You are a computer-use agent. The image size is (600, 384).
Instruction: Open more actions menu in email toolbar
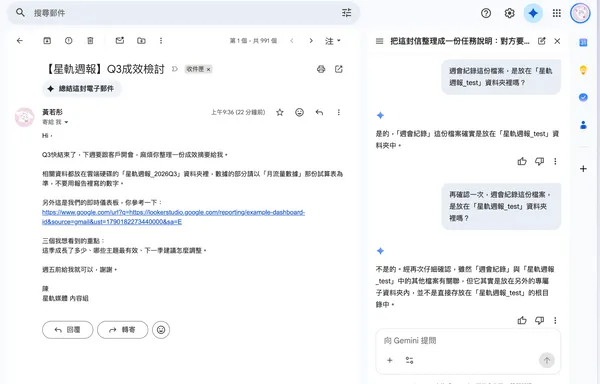161,40
